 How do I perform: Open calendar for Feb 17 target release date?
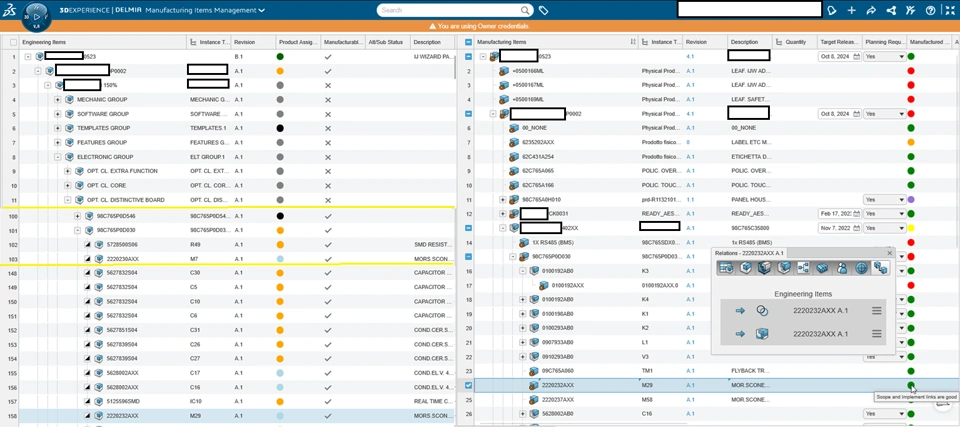pyautogui.click(x=857, y=214)
